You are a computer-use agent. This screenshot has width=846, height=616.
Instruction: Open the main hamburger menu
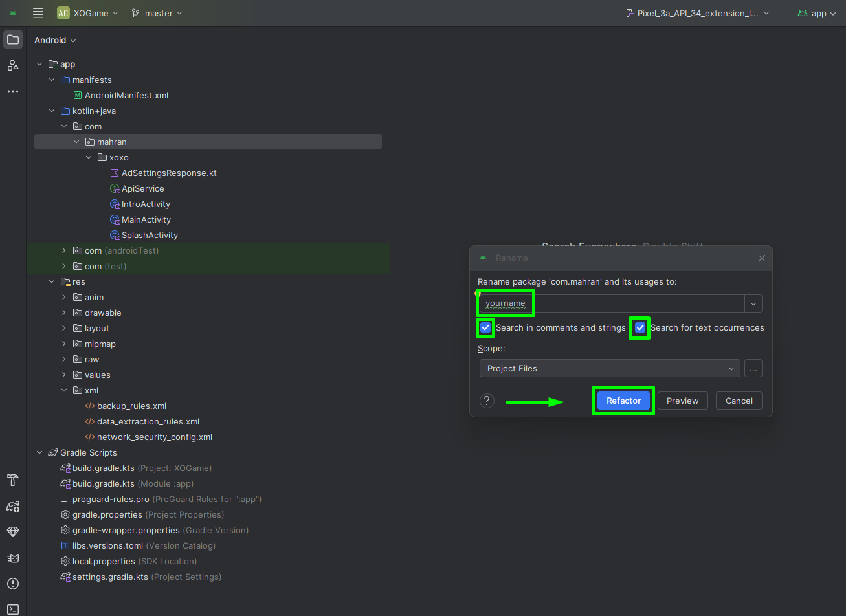(38, 13)
